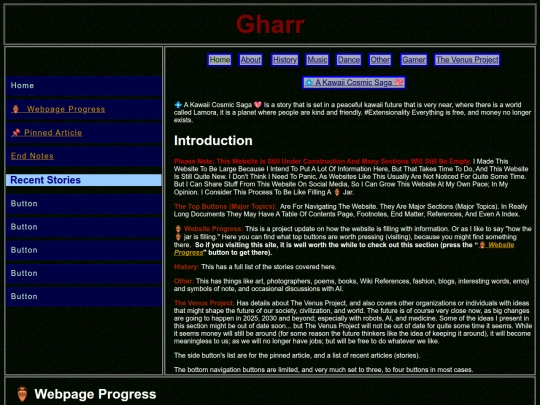Open the Pinned Article sidebar link
Viewport: 540px width, 405px height.
84,133
